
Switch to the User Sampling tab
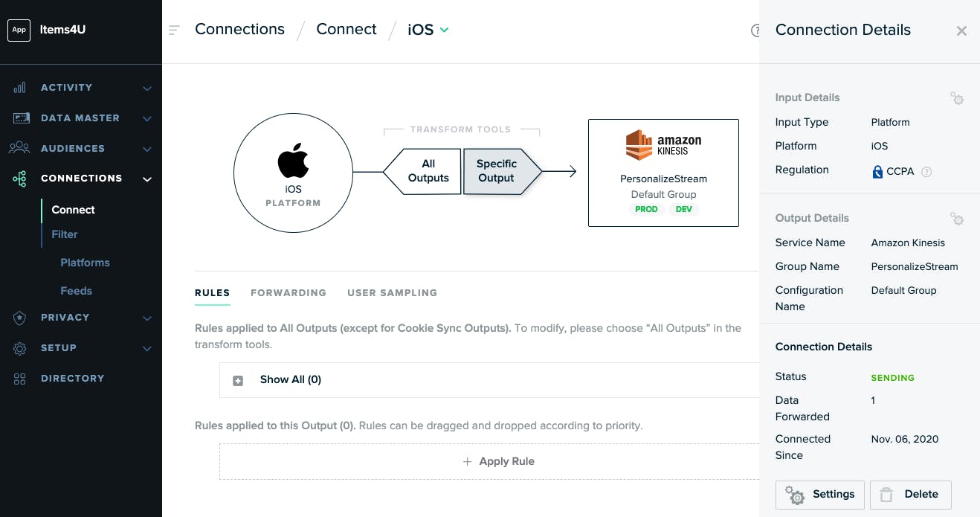coord(392,293)
